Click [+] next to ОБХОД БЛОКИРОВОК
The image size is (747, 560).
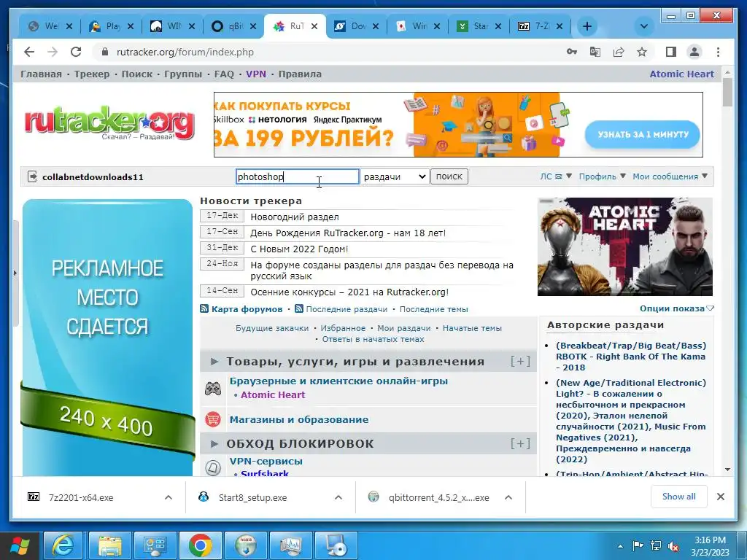pos(520,444)
